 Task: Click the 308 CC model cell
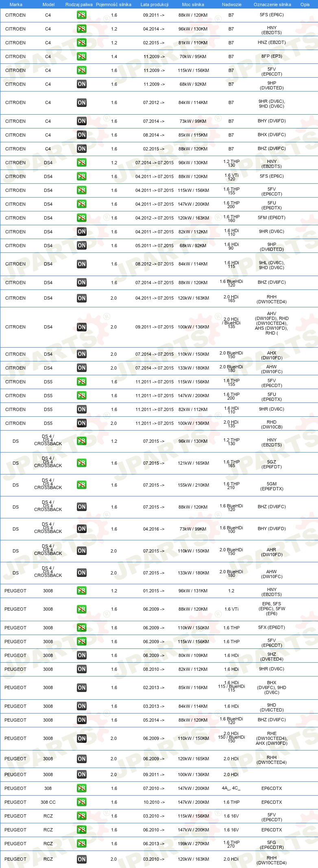[48, 802]
